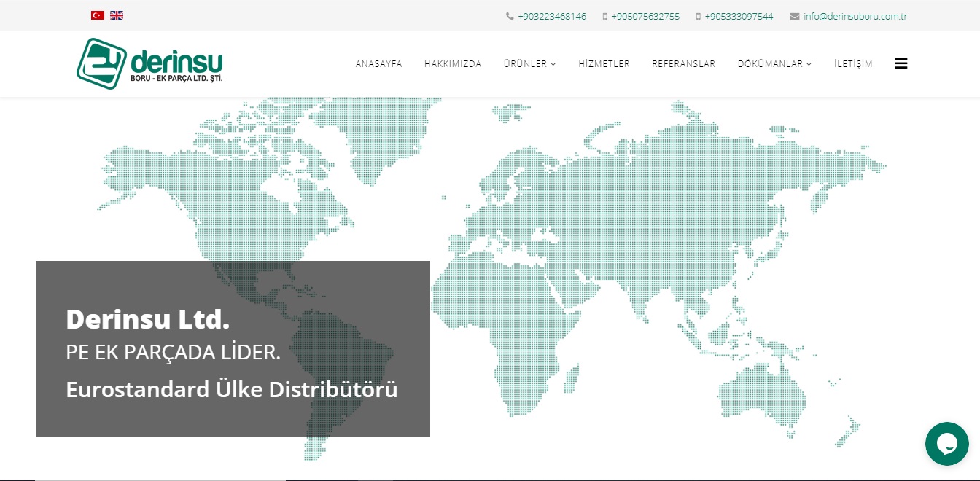Click the mobile icon beside +905075632755
Image resolution: width=980 pixels, height=481 pixels.
click(x=605, y=16)
